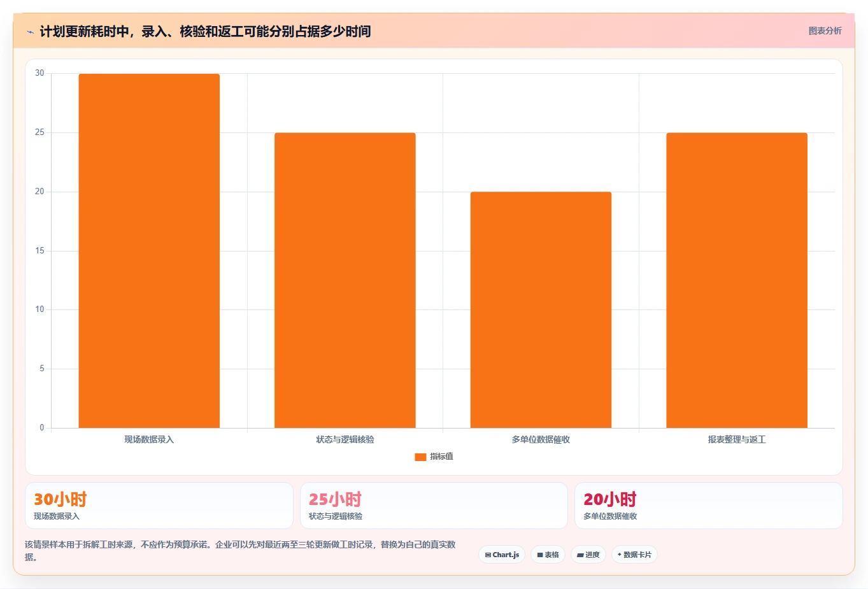Click the lightning icon before the title
This screenshot has width=868, height=589.
point(30,32)
